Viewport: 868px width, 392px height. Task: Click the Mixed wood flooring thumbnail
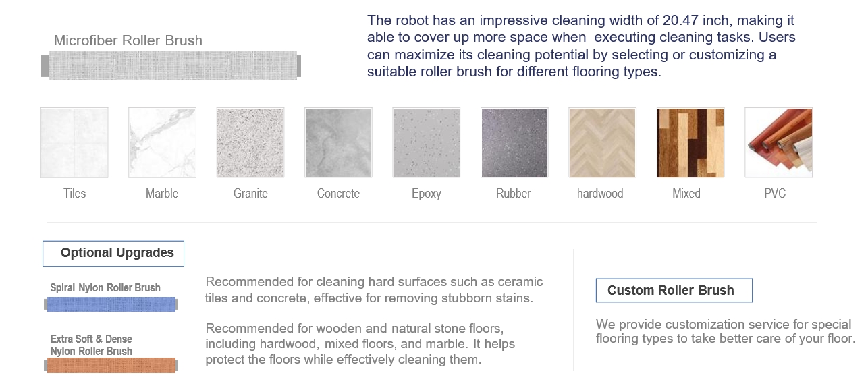690,143
